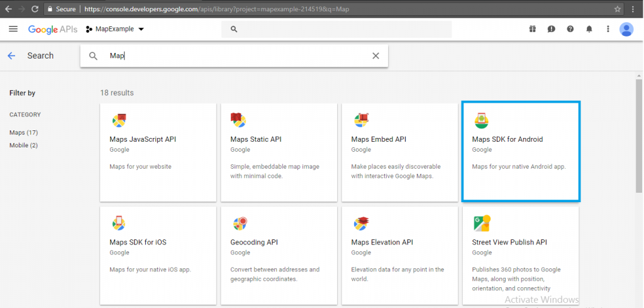Click the Maps JavaScript API icon
Image resolution: width=644 pixels, height=308 pixels.
point(119,120)
